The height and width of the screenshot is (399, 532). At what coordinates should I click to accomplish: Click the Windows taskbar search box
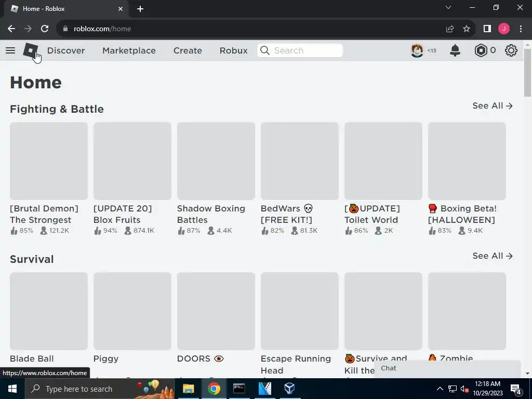100,389
